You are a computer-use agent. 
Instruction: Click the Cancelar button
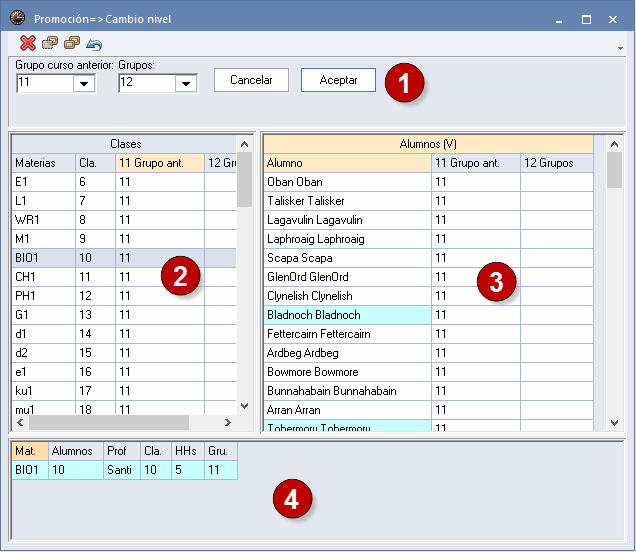(x=251, y=80)
